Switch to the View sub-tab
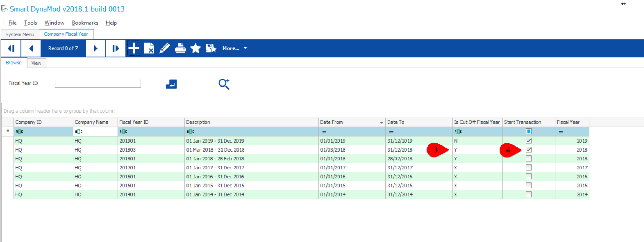 (36, 63)
